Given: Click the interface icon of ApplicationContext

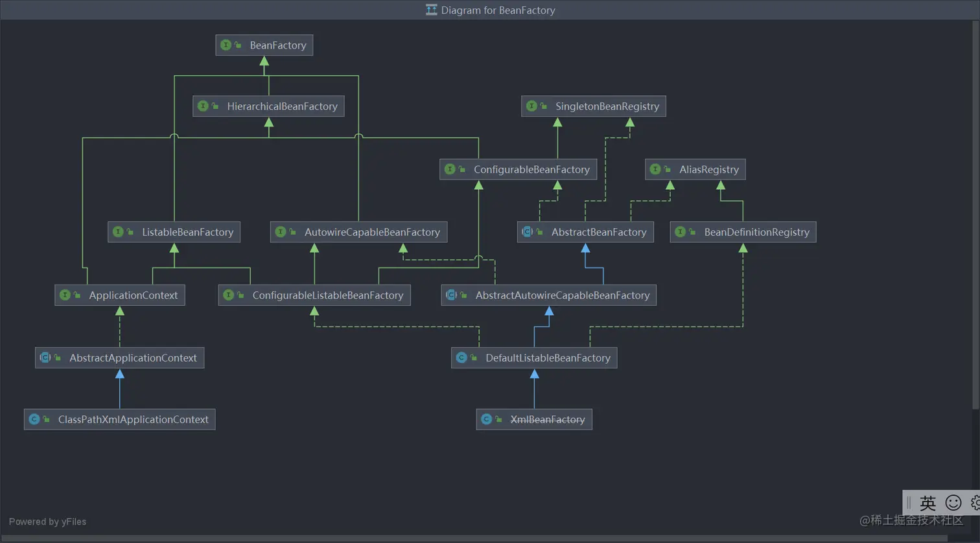Looking at the screenshot, I should click(x=65, y=294).
